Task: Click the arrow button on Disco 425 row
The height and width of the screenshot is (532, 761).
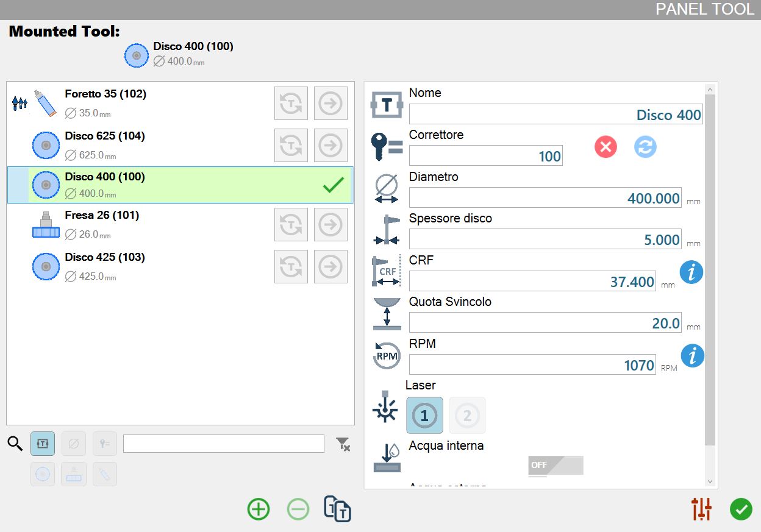Action: coord(330,266)
